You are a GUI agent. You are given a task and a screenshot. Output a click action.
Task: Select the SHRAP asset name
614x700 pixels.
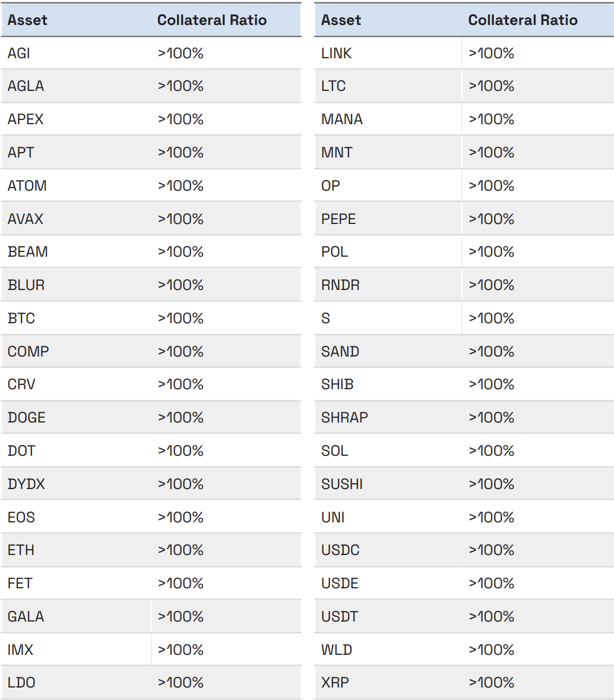tap(344, 418)
